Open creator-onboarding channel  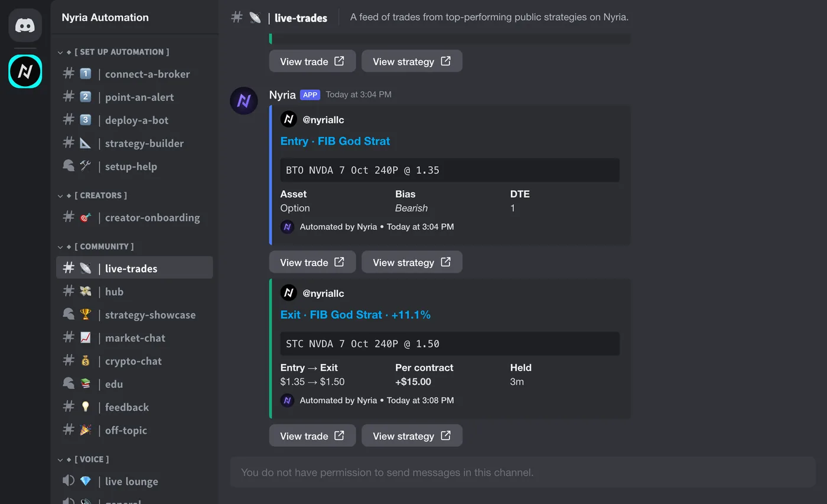pos(135,217)
